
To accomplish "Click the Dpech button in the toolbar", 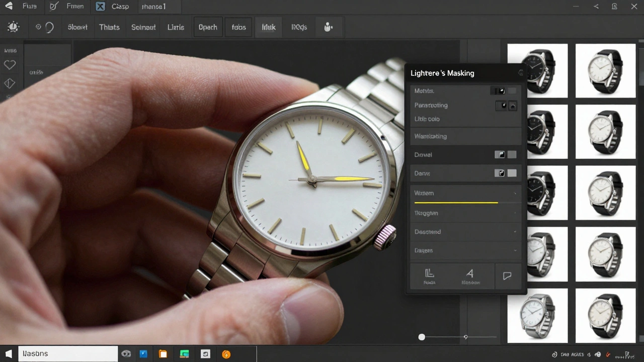I will 208,27.
